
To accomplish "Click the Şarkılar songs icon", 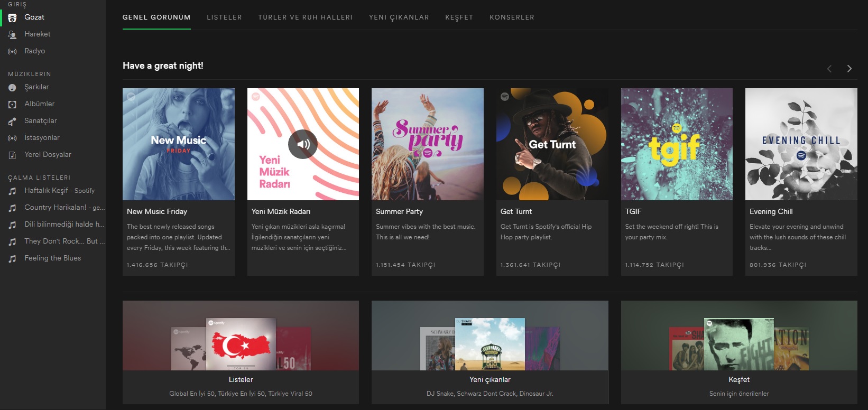I will pos(12,87).
